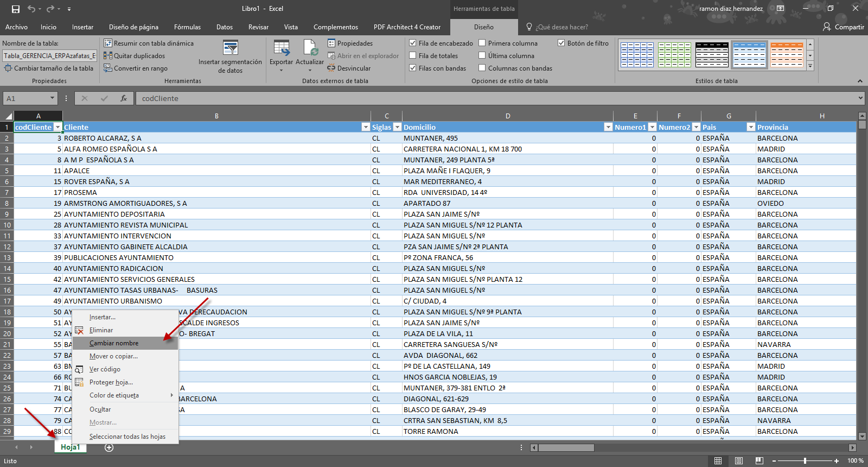868x467 pixels.
Task: Enable Última columna checkbox
Action: [x=482, y=55]
